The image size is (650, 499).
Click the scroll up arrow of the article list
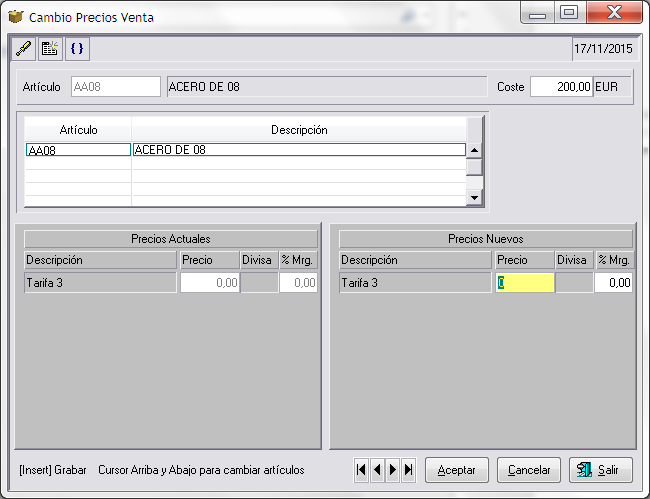[474, 150]
